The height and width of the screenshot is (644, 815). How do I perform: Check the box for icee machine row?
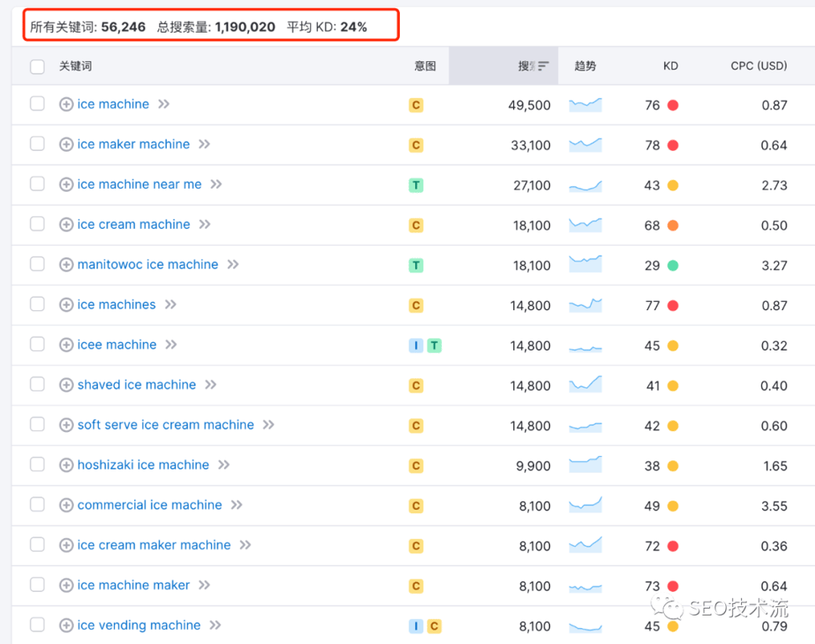(37, 345)
